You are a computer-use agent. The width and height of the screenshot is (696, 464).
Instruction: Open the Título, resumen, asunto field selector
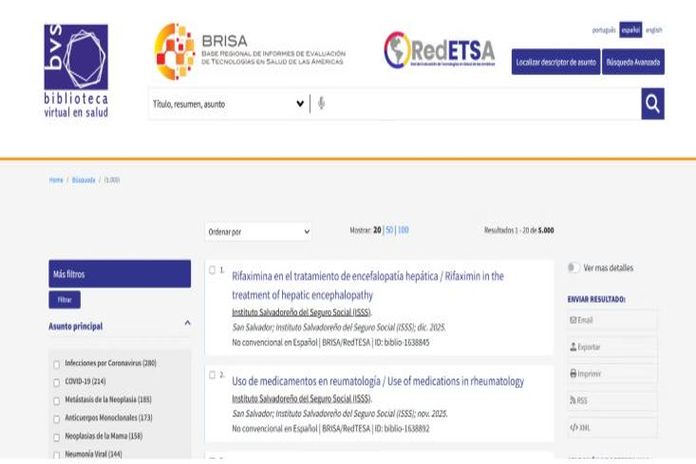click(228, 103)
